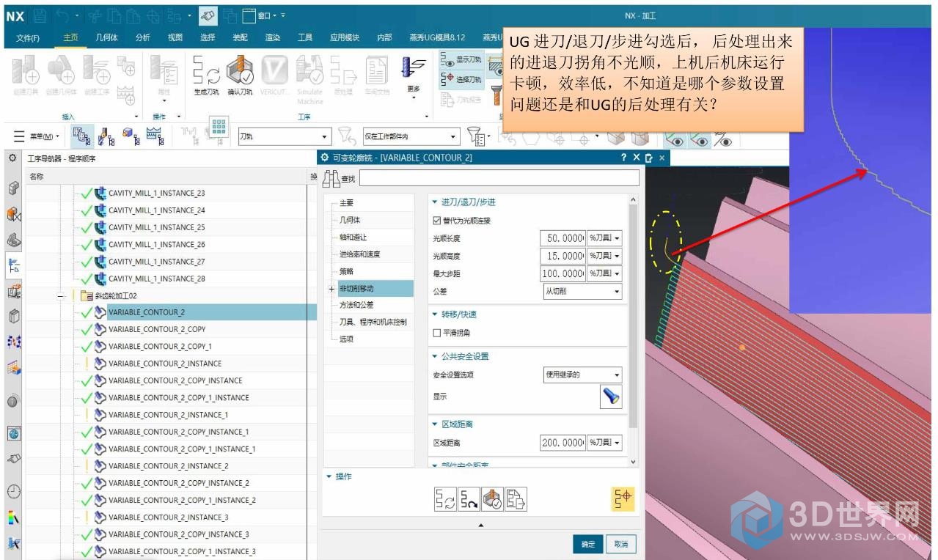The image size is (938, 560).
Task: Click the 光顺长度 value field showing 50.0000
Action: pos(563,238)
